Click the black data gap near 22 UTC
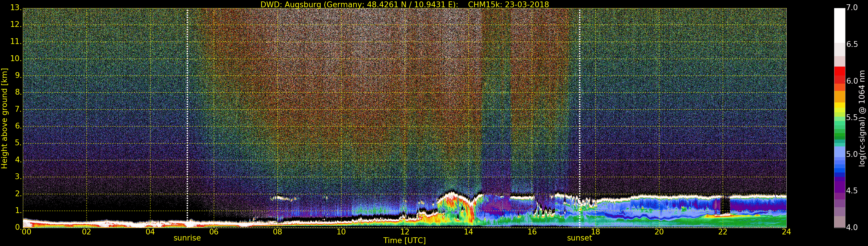Image resolution: width=868 pixels, height=246 pixels. tap(725, 205)
